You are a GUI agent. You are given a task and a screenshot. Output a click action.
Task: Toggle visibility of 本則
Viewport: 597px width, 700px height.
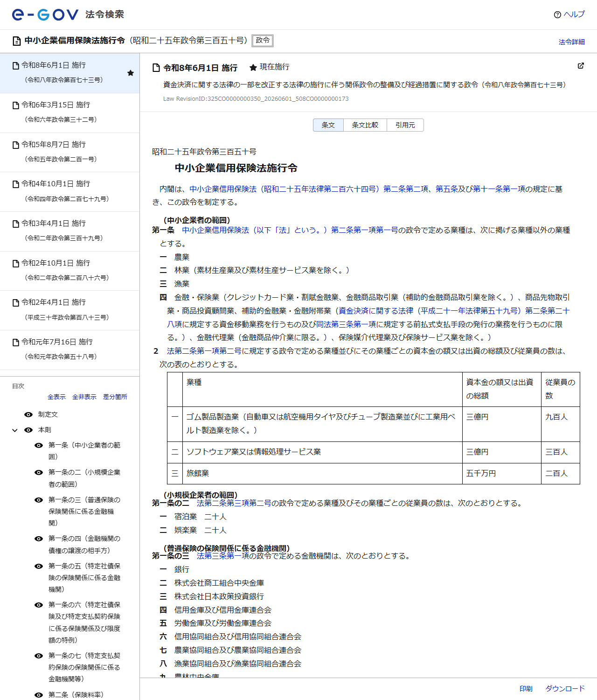(x=28, y=430)
